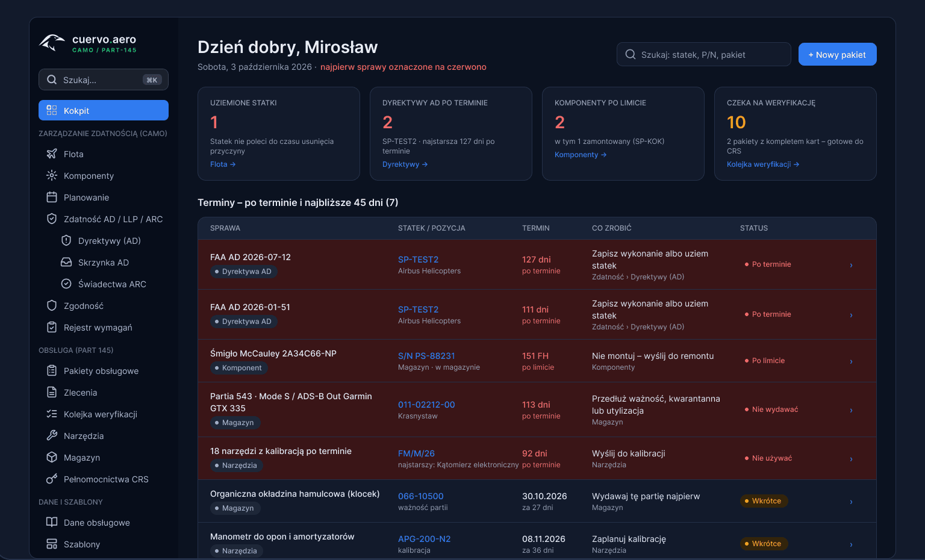Click the cuervo.aero bird logo

click(x=52, y=43)
